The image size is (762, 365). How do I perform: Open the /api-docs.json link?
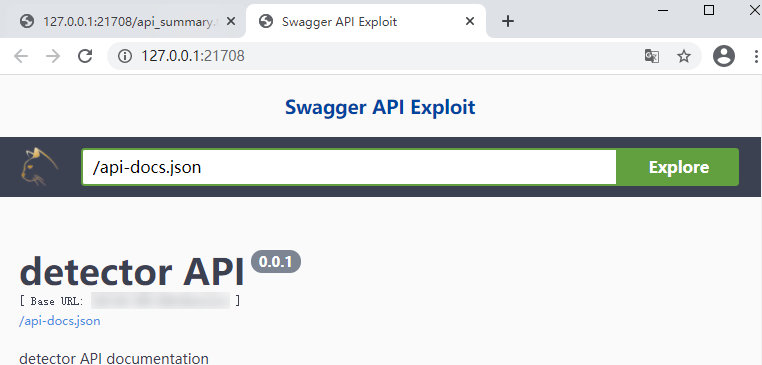tap(60, 321)
